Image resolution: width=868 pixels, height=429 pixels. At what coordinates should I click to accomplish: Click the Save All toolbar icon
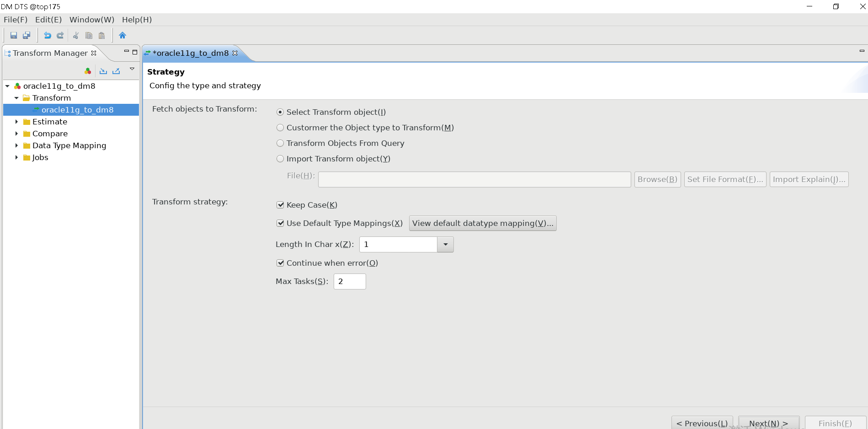(x=27, y=36)
